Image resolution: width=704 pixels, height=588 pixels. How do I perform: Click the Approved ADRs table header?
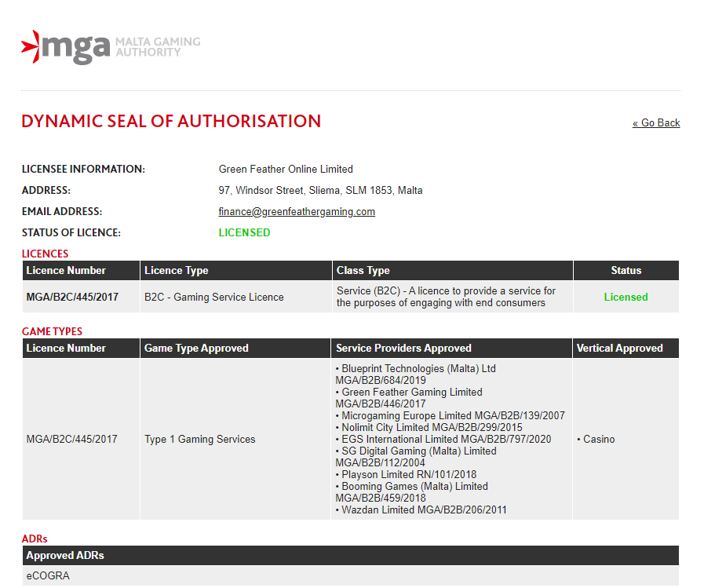click(351, 555)
